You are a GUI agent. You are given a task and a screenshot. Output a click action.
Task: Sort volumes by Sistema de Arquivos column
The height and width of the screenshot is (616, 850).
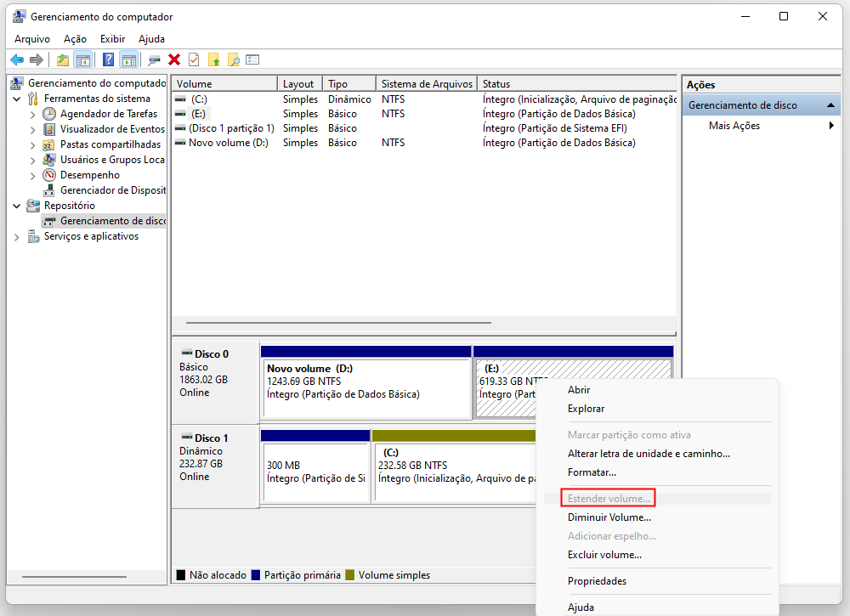point(425,84)
